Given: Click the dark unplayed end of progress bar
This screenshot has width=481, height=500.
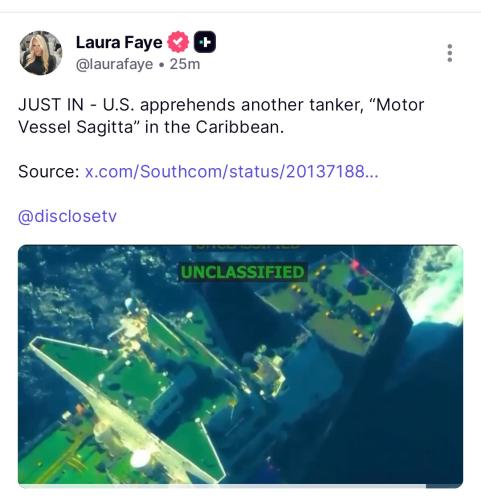Looking at the screenshot, I should (x=443, y=486).
